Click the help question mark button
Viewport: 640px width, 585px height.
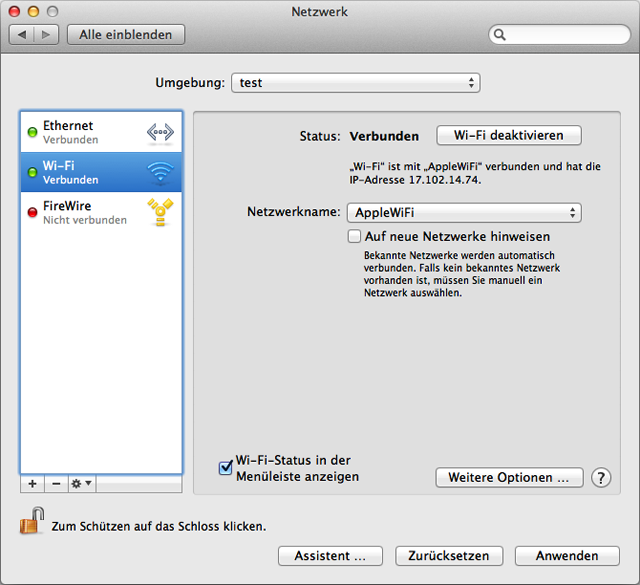pos(600,478)
